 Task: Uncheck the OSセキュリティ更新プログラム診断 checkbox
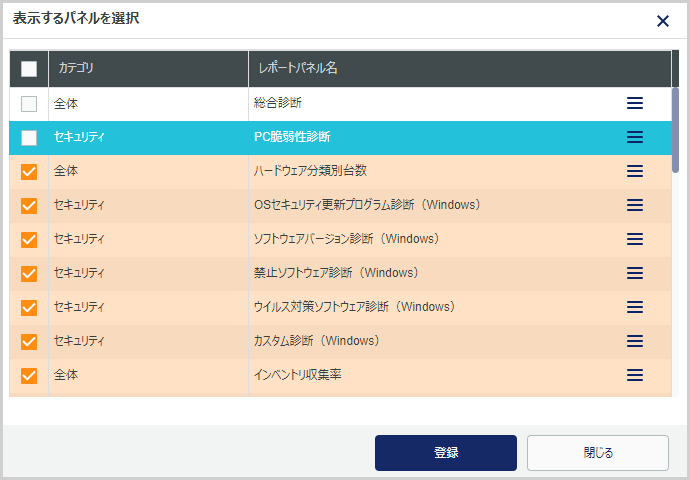[29, 205]
